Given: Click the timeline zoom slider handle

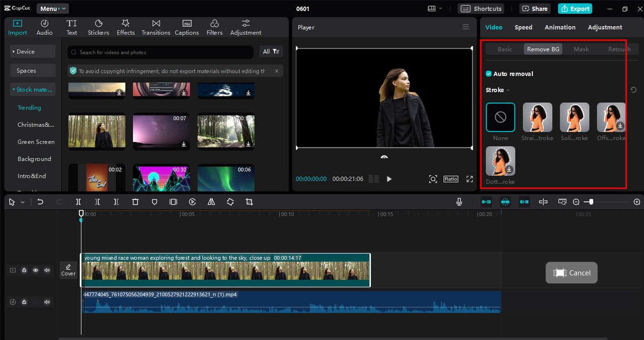Looking at the screenshot, I should (x=591, y=202).
